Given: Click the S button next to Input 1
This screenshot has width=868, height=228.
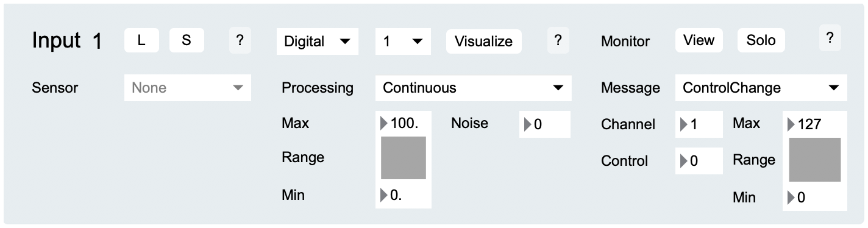Looking at the screenshot, I should pos(187,40).
